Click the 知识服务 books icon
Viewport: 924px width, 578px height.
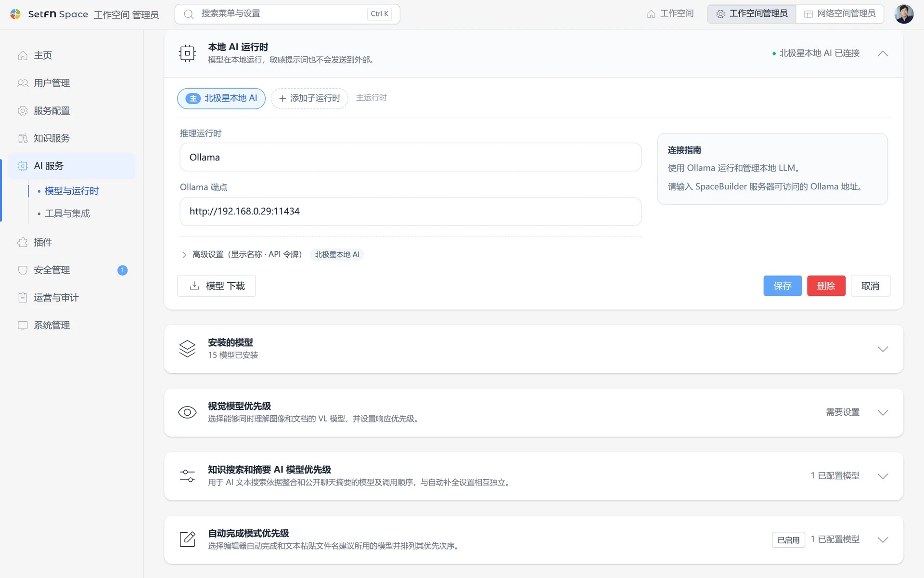[23, 138]
